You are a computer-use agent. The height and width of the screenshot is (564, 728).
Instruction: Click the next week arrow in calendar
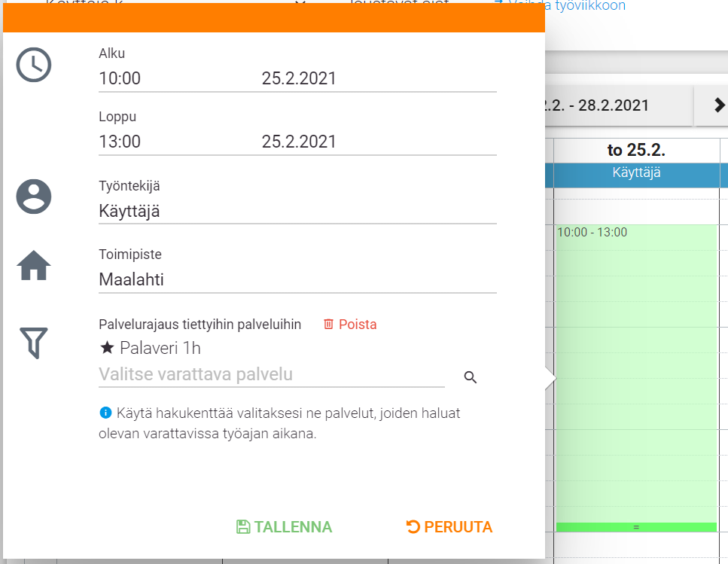719,105
